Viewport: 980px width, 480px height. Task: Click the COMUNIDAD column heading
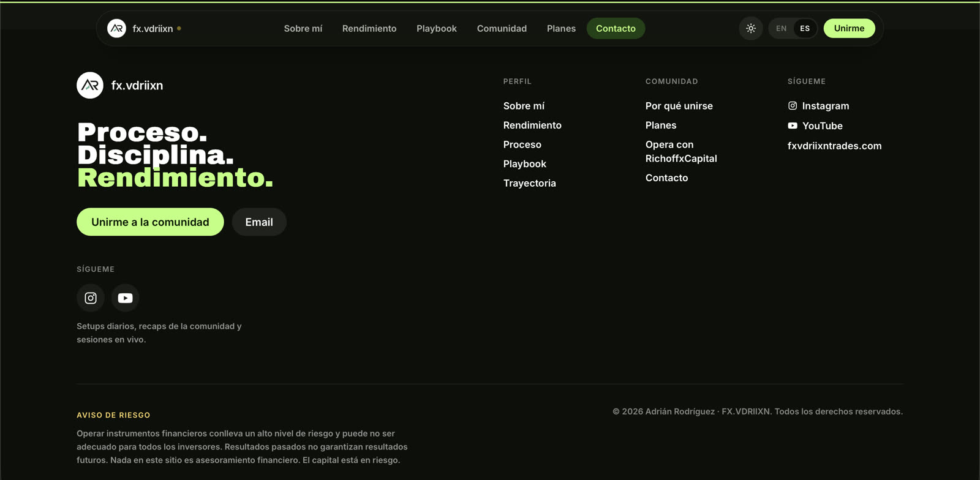tap(672, 81)
